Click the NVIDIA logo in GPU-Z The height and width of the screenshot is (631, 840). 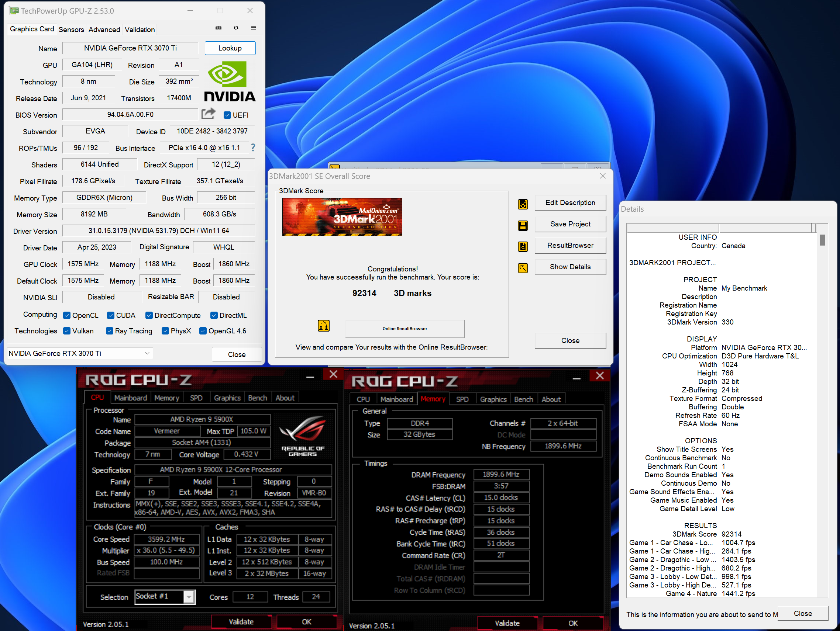(230, 82)
